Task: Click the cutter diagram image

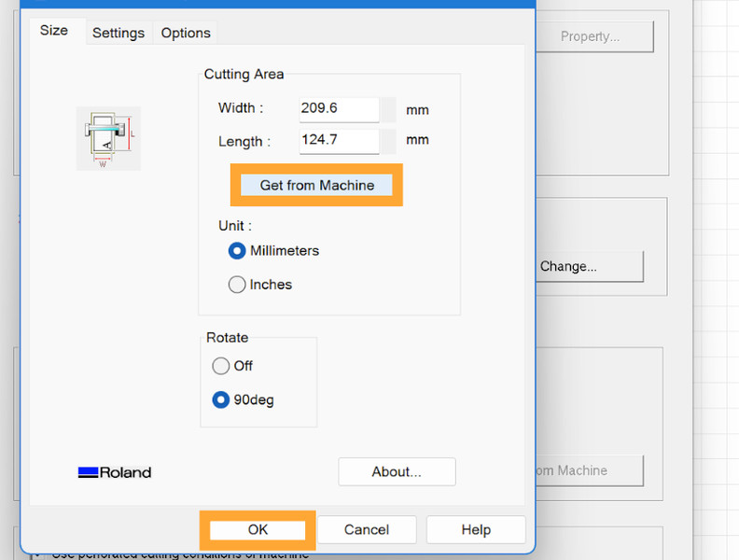Action: click(x=108, y=138)
